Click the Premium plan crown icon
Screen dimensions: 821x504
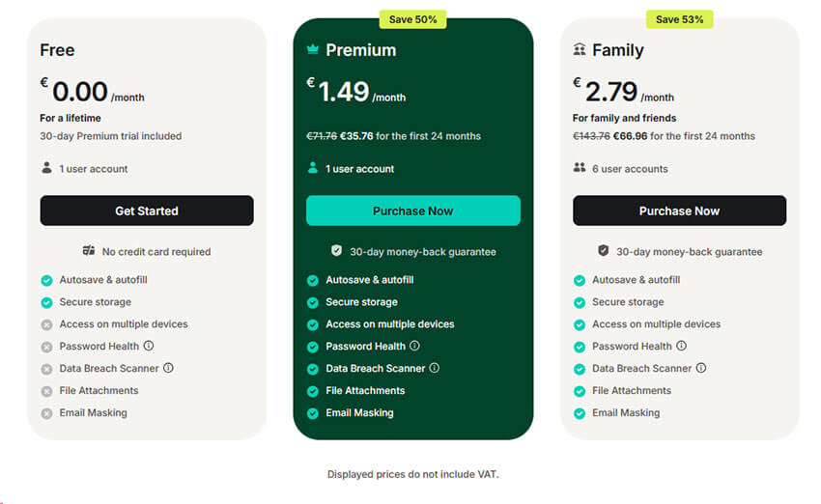tap(312, 49)
